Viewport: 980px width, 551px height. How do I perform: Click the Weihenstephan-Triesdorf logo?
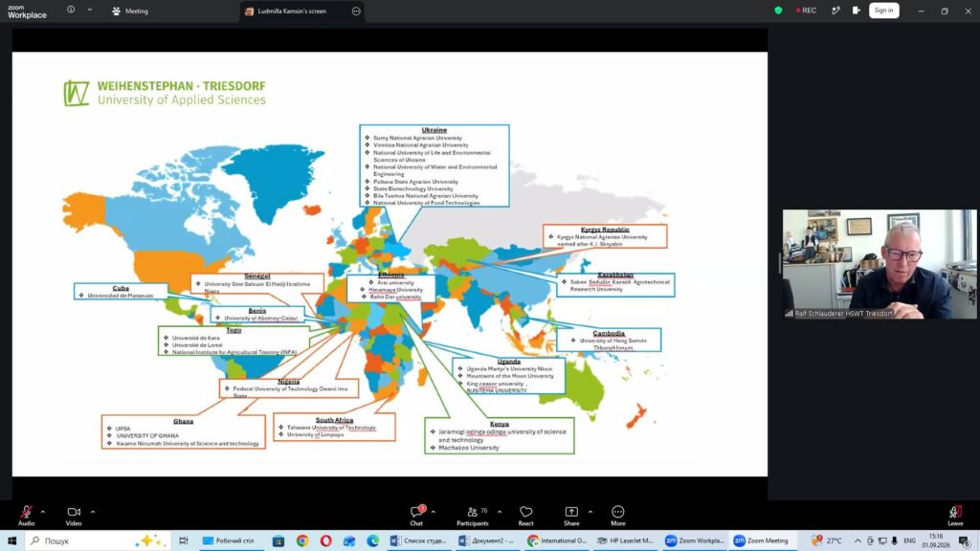[165, 93]
